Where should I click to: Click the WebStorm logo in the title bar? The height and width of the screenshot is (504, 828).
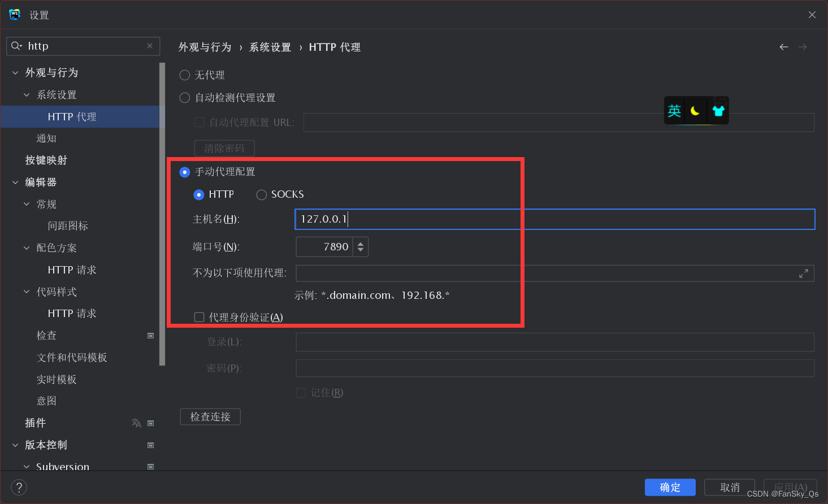(15, 15)
